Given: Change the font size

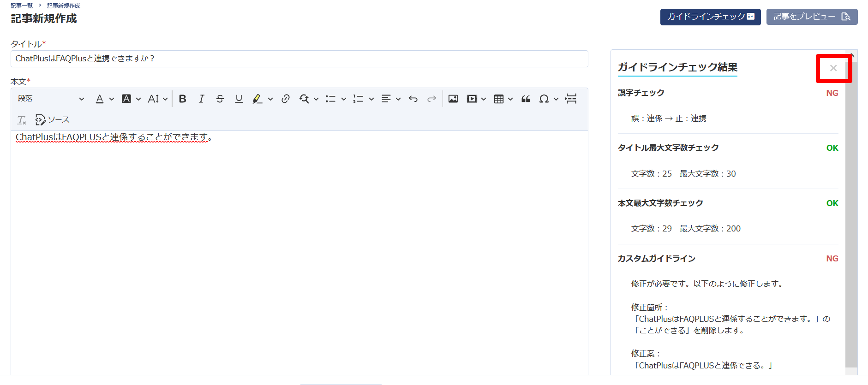Looking at the screenshot, I should (153, 99).
